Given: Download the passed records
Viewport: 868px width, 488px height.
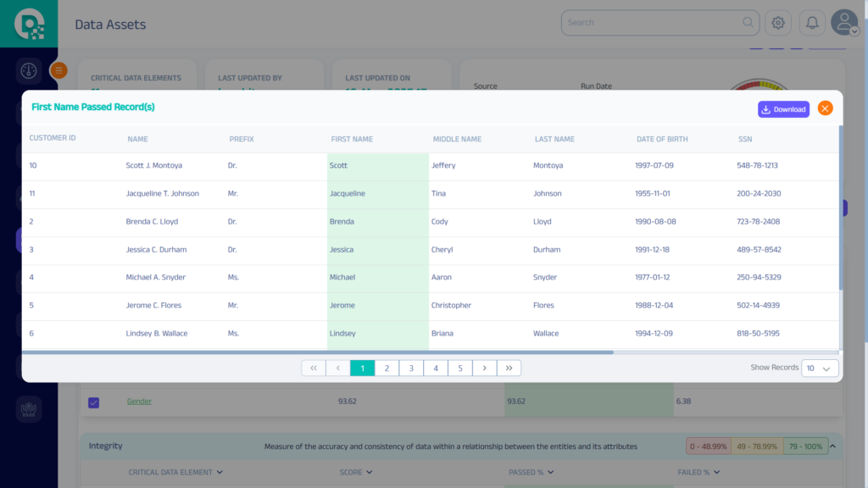Looking at the screenshot, I should 783,109.
